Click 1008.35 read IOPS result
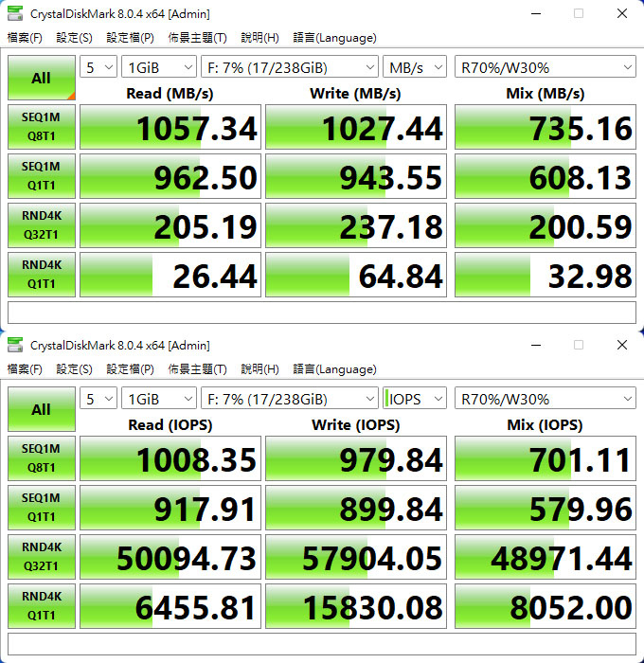This screenshot has width=644, height=663. click(170, 458)
